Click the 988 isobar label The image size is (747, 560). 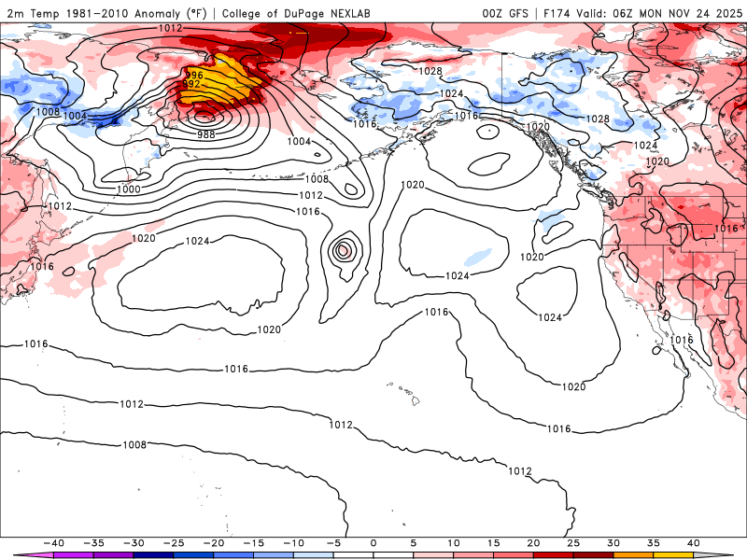[x=206, y=134]
